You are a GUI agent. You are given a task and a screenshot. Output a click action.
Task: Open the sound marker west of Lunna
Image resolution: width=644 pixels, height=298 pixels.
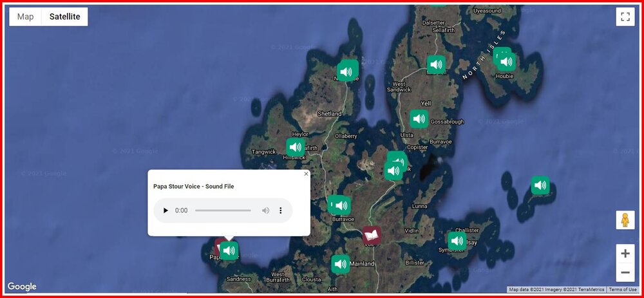click(393, 171)
